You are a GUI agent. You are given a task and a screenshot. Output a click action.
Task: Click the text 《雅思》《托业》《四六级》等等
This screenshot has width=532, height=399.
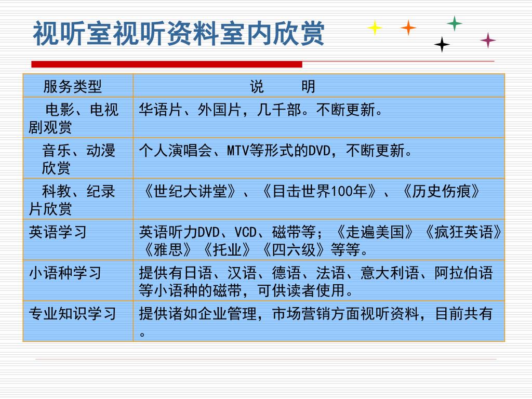coord(251,250)
